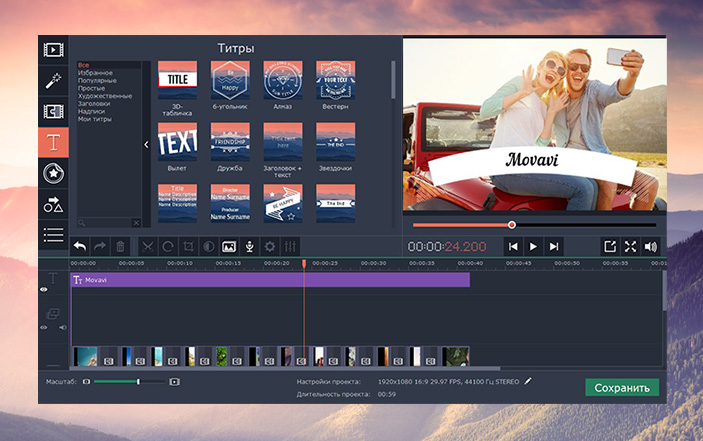
Task: Click the Undo arrow in toolbar
Action: tap(79, 246)
